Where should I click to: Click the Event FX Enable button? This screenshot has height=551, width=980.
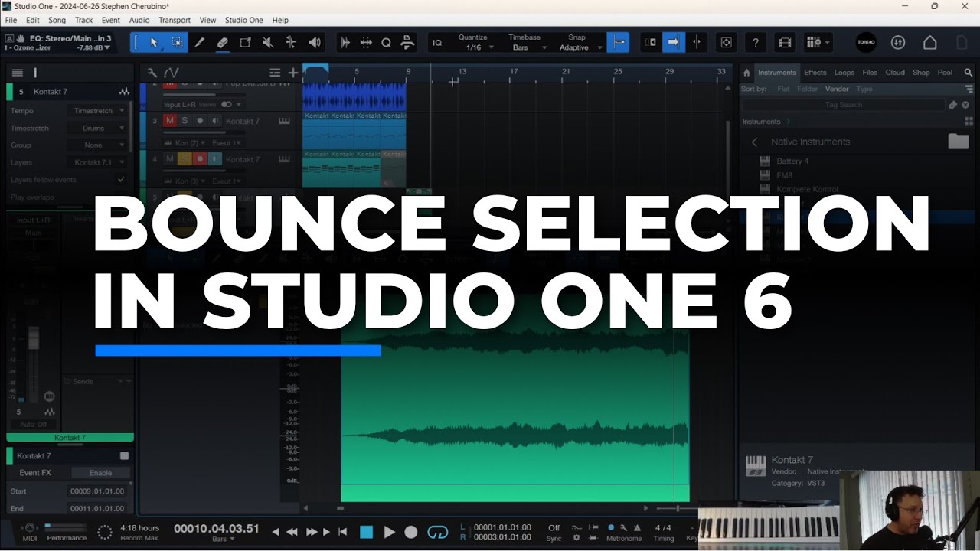(x=100, y=473)
